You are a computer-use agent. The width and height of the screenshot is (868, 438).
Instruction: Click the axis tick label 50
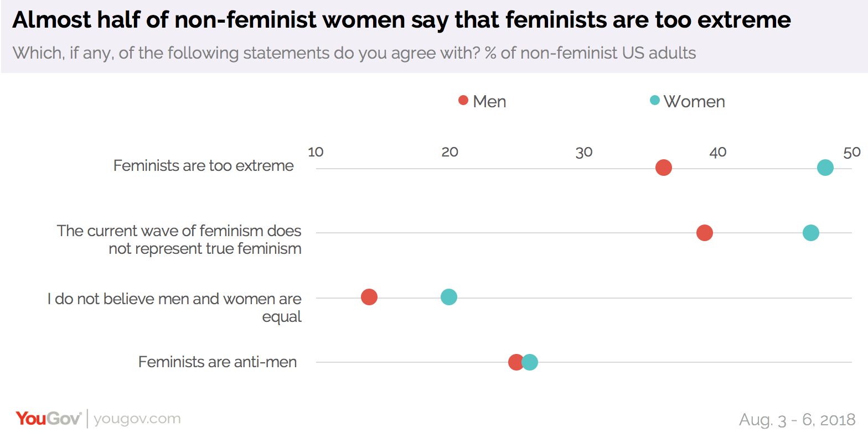[851, 153]
